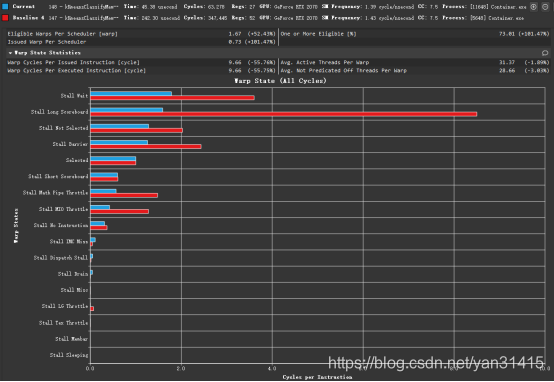The height and width of the screenshot is (382, 554).
Task: Click the blue Stall Not Selected bar
Action: [x=120, y=126]
